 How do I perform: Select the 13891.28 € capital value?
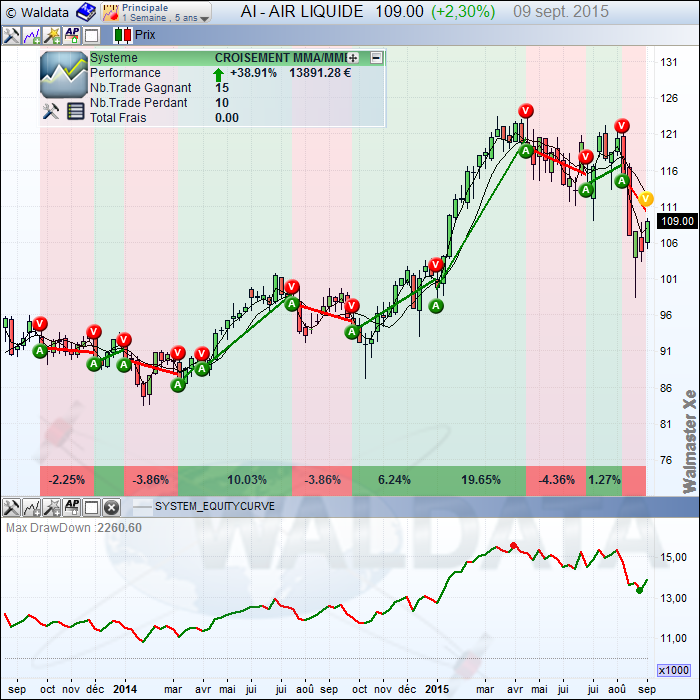click(x=320, y=73)
